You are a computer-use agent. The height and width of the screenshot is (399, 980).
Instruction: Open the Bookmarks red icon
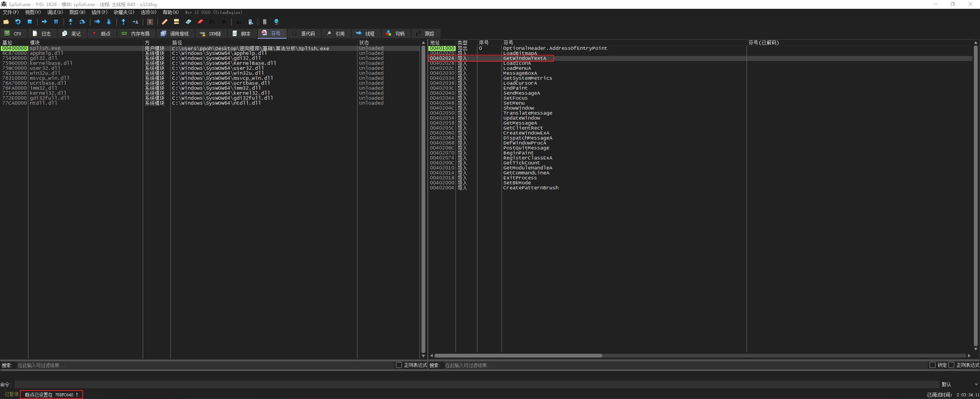click(200, 22)
